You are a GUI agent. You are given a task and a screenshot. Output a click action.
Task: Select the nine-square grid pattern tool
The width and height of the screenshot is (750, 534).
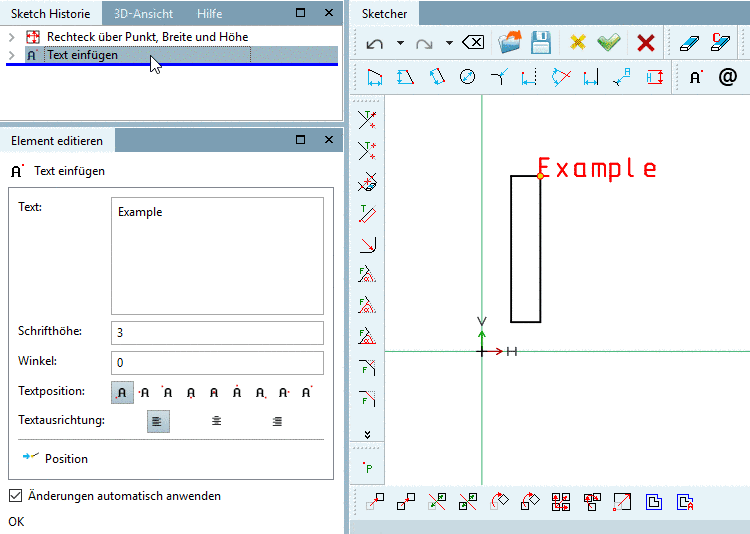(561, 502)
